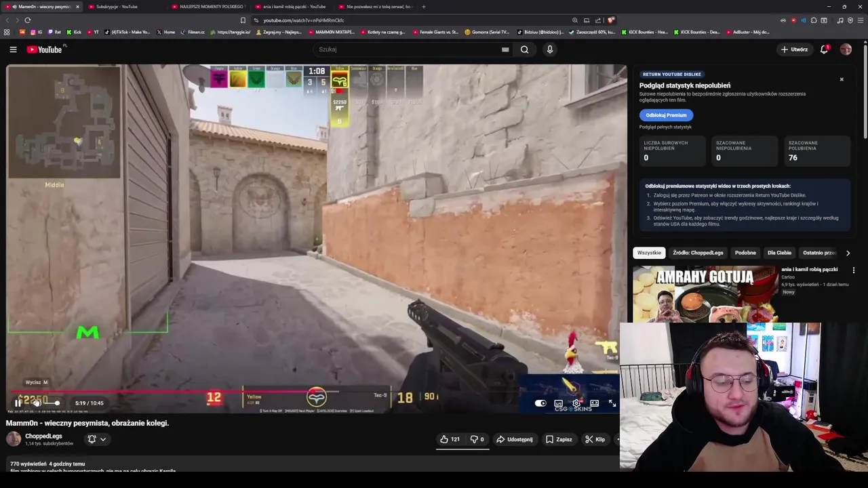The height and width of the screenshot is (488, 868).
Task: Open the apps grid in bookmarks bar
Action: tap(7, 32)
